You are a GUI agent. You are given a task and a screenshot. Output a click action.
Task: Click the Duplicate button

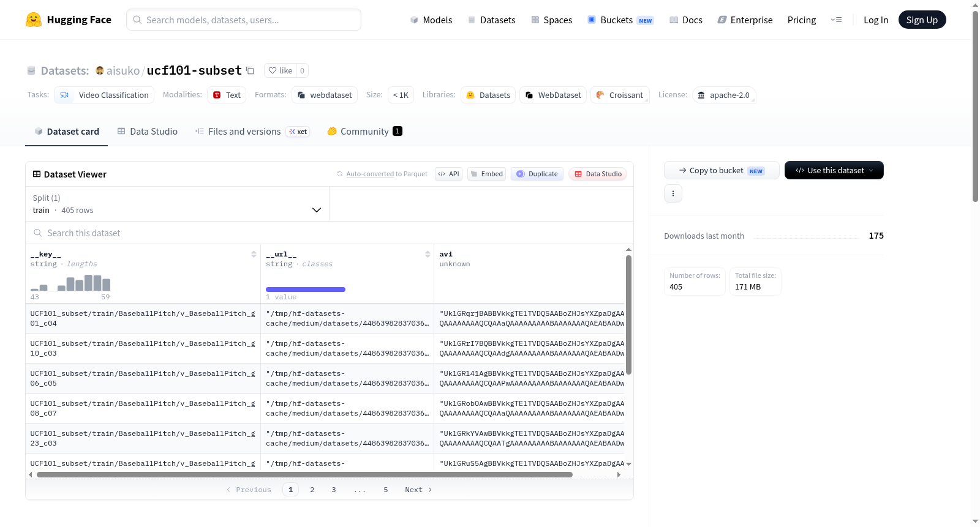click(x=537, y=174)
